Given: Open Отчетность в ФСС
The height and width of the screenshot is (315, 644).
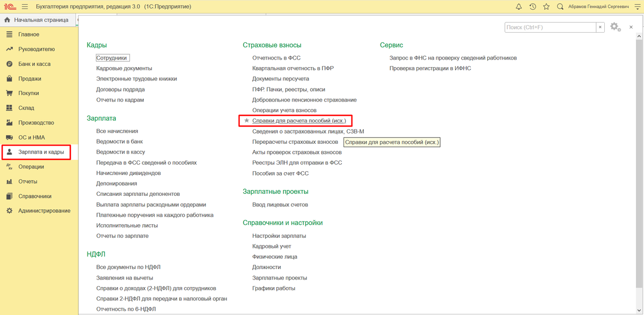Looking at the screenshot, I should [x=277, y=57].
